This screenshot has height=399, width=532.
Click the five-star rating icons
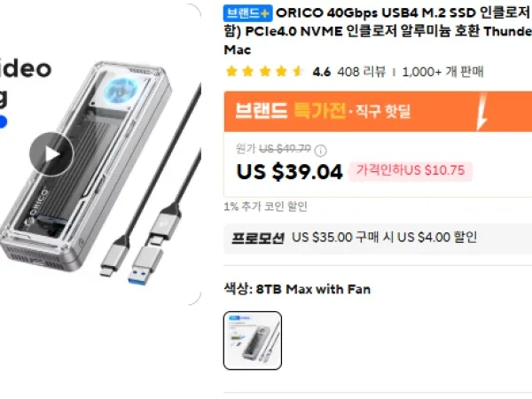pyautogui.click(x=264, y=72)
